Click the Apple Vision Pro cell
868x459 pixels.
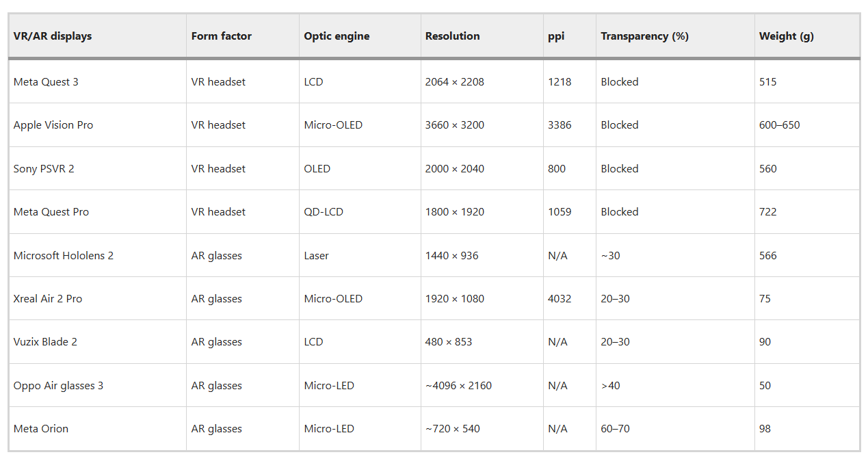tap(53, 125)
